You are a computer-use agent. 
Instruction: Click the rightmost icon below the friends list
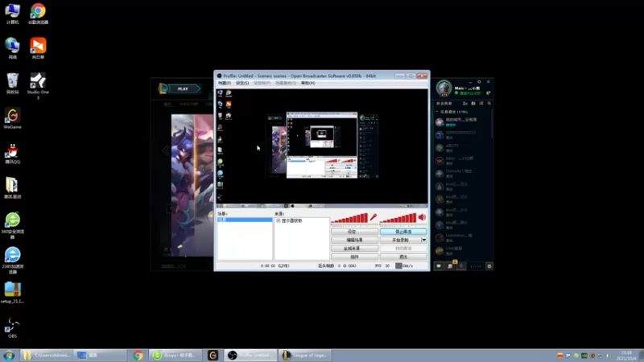click(x=489, y=266)
